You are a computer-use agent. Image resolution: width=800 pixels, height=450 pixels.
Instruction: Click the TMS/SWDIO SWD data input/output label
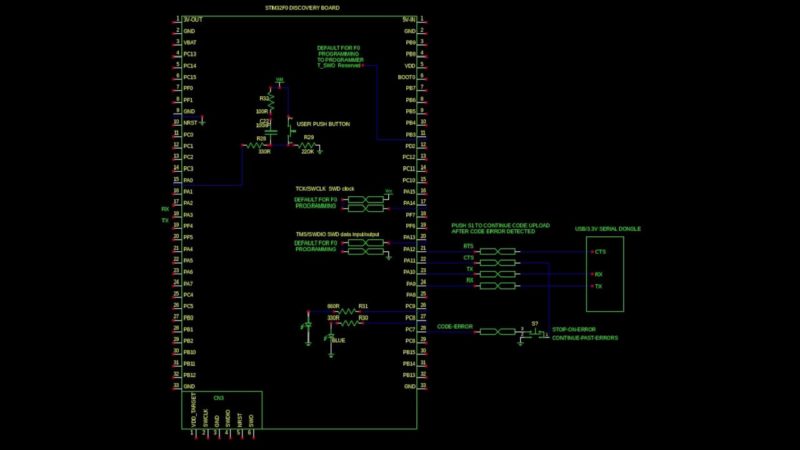[337, 235]
